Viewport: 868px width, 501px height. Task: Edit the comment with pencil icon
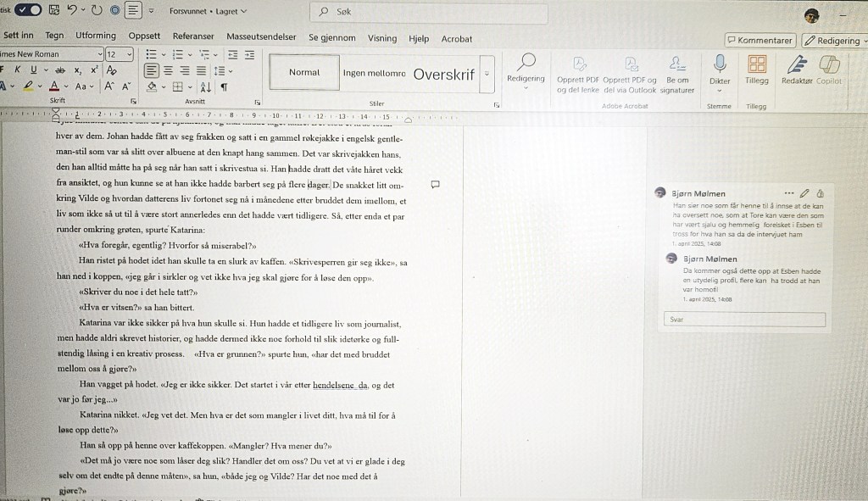click(804, 193)
